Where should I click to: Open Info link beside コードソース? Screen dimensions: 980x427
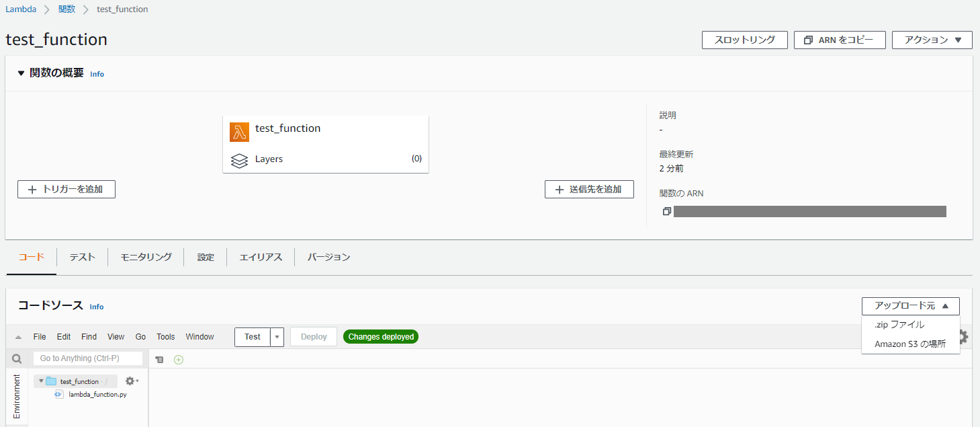[x=97, y=307]
